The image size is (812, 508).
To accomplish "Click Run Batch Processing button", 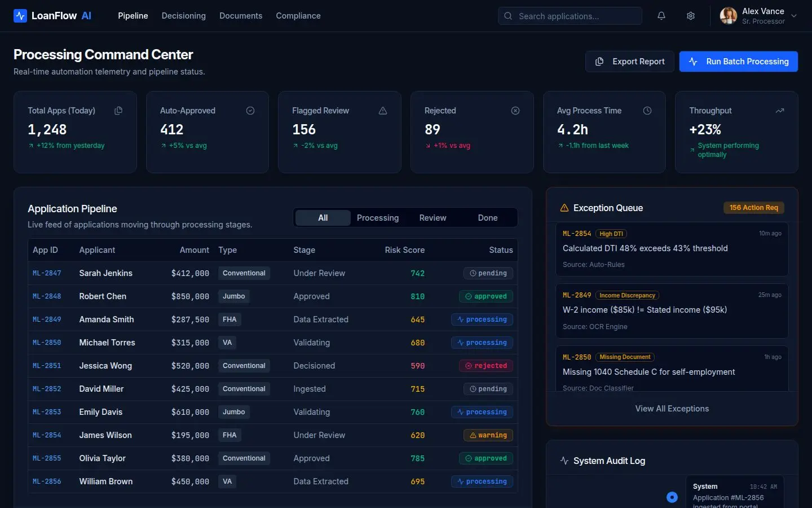I will (738, 62).
